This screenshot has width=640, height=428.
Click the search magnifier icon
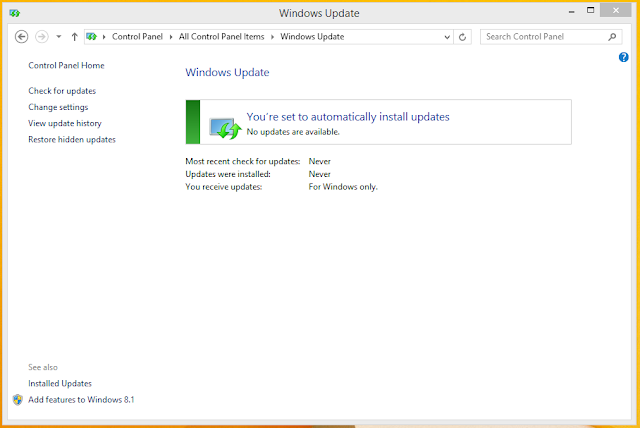612,37
